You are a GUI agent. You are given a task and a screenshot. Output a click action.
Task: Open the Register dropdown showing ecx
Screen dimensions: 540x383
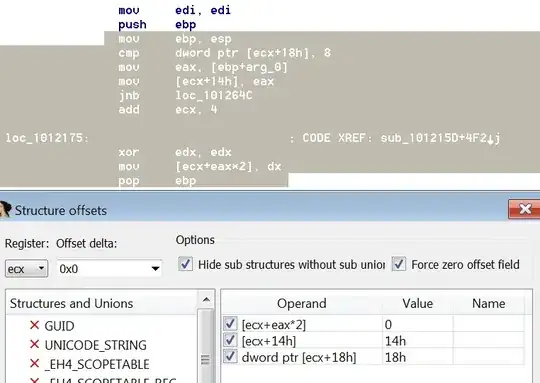click(27, 269)
